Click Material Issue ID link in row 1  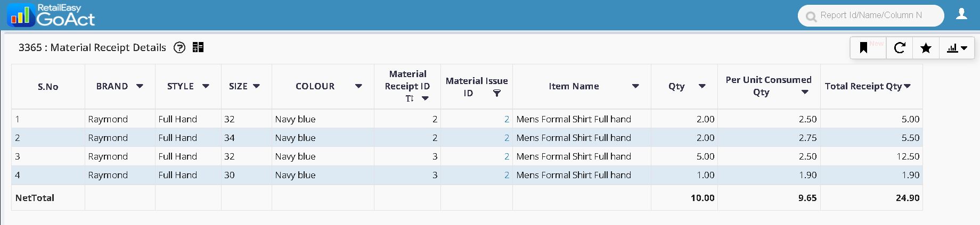507,119
